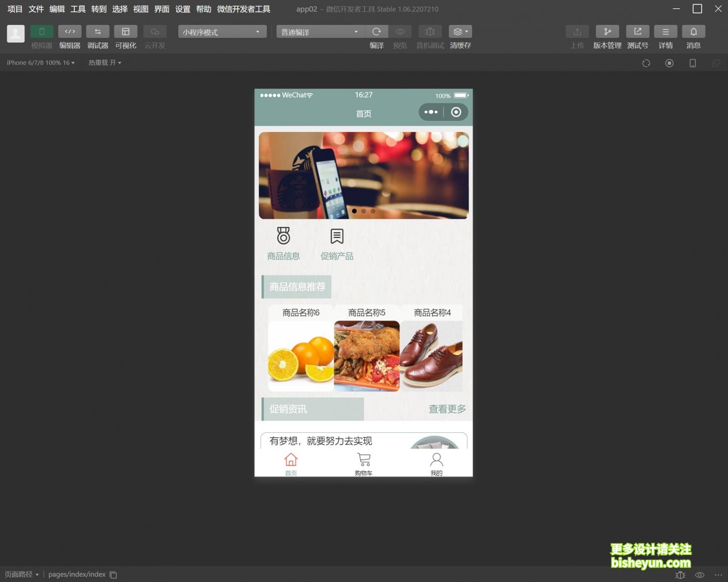Click the eye icon in status bar

click(x=700, y=575)
